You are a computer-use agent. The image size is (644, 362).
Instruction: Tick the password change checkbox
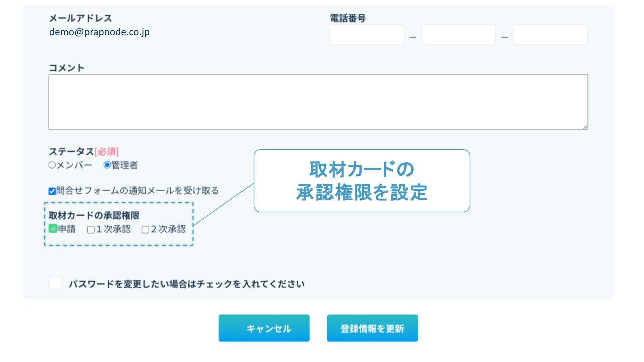coord(55,283)
